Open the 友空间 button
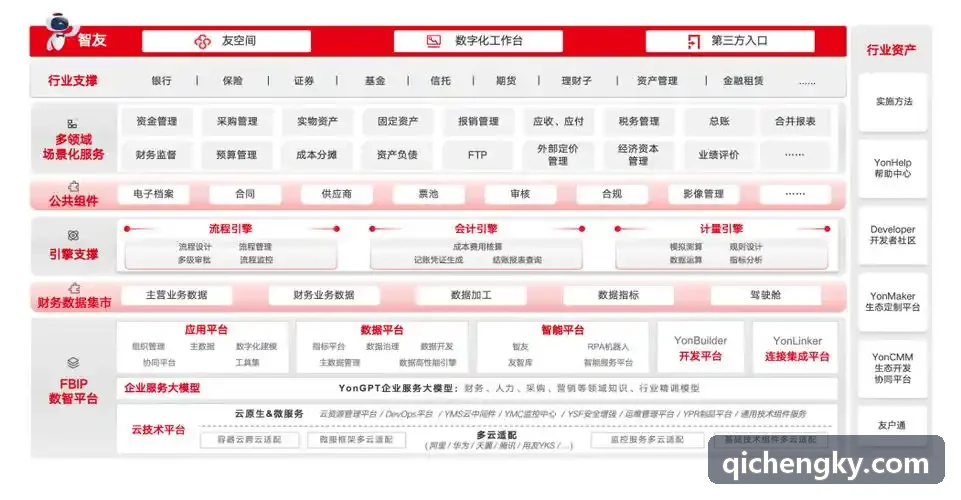Screen dimensions: 961x500 click(226, 41)
